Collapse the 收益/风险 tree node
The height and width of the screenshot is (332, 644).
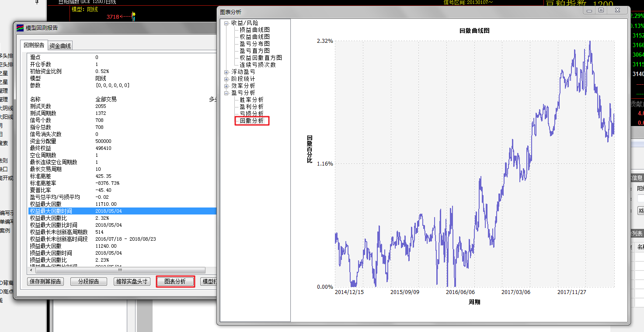[226, 23]
